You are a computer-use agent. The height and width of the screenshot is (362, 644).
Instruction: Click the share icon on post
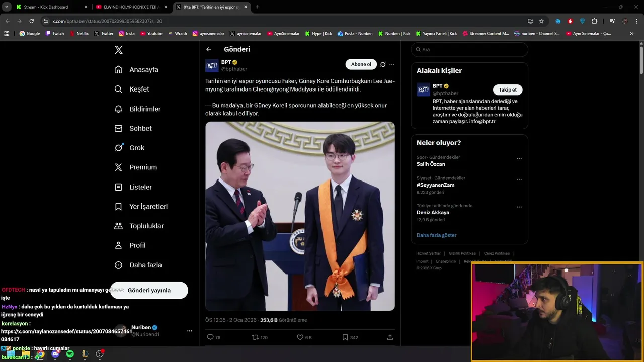390,337
